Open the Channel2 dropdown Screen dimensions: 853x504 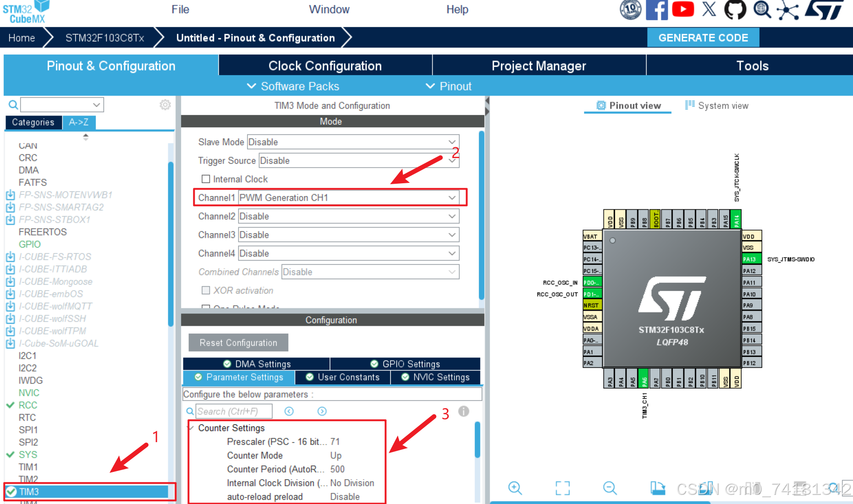click(x=348, y=216)
